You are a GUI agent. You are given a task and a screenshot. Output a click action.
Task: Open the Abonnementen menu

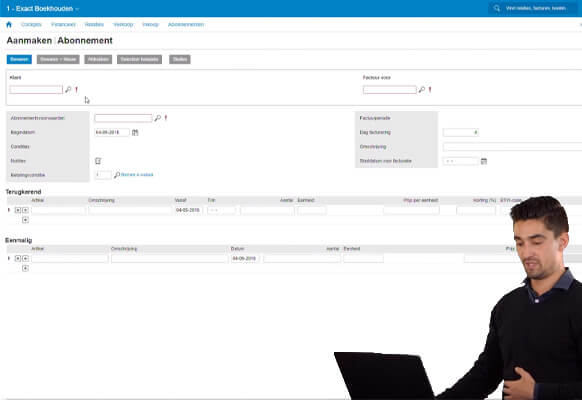(186, 24)
